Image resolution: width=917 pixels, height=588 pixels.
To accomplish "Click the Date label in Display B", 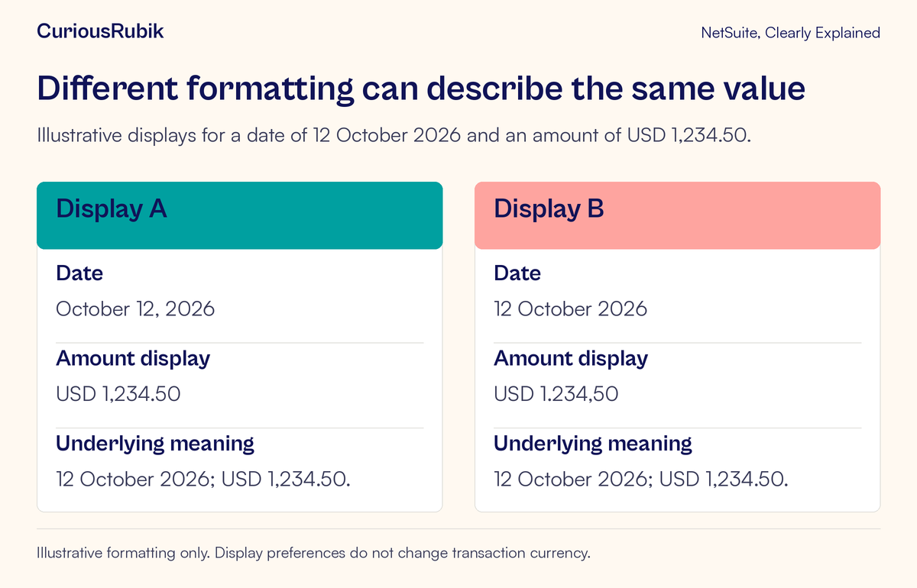I will [x=517, y=273].
